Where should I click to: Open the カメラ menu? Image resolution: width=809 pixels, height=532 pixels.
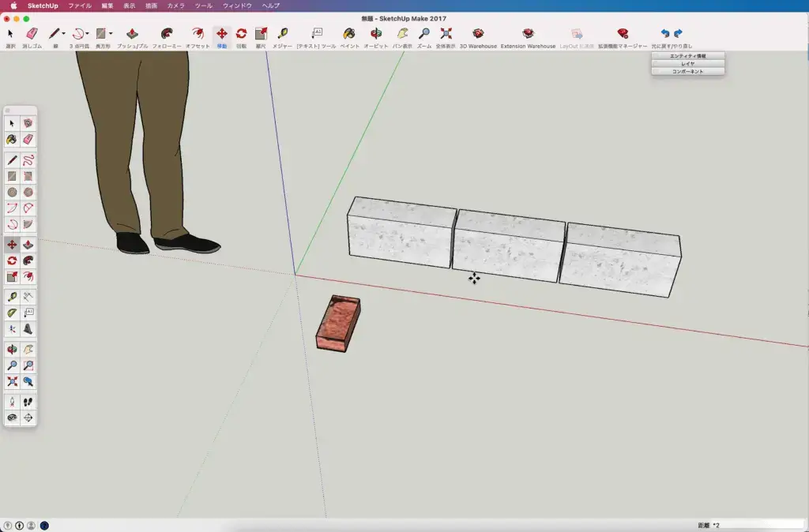coord(176,6)
